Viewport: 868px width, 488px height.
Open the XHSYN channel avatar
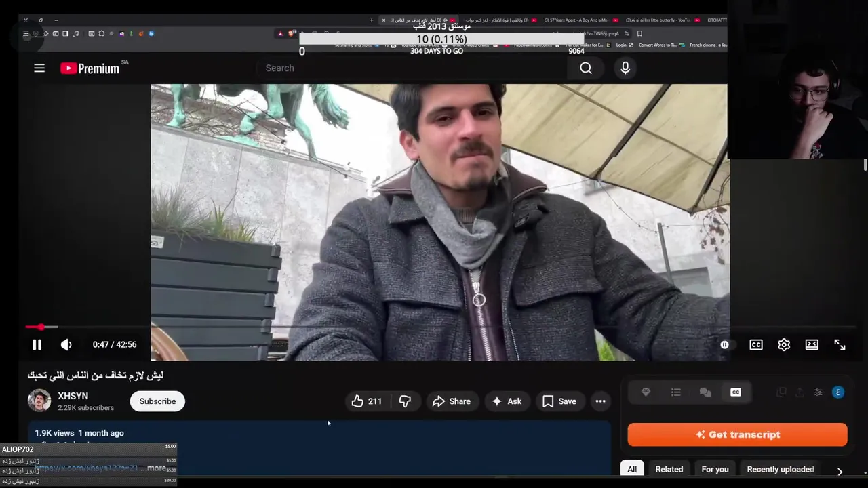(x=39, y=401)
